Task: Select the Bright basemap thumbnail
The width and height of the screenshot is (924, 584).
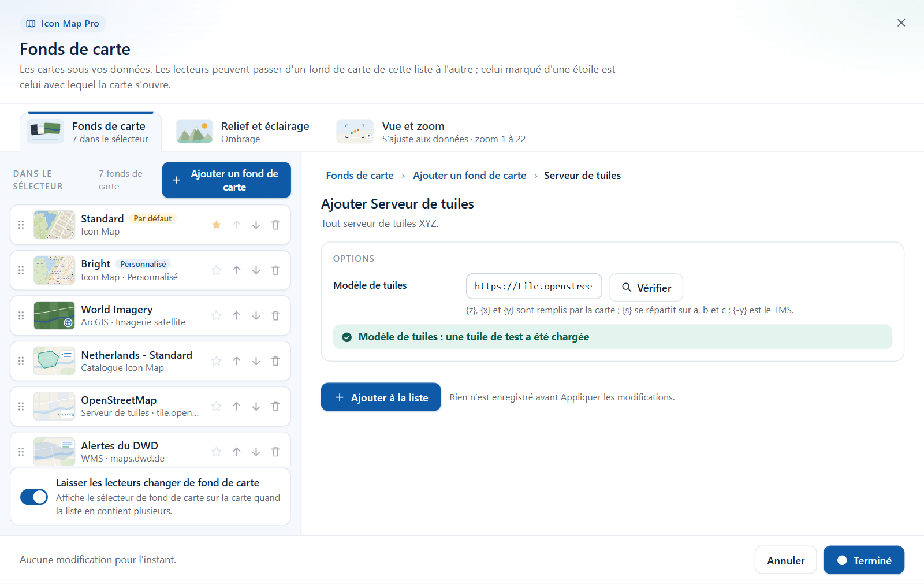Action: pyautogui.click(x=54, y=270)
